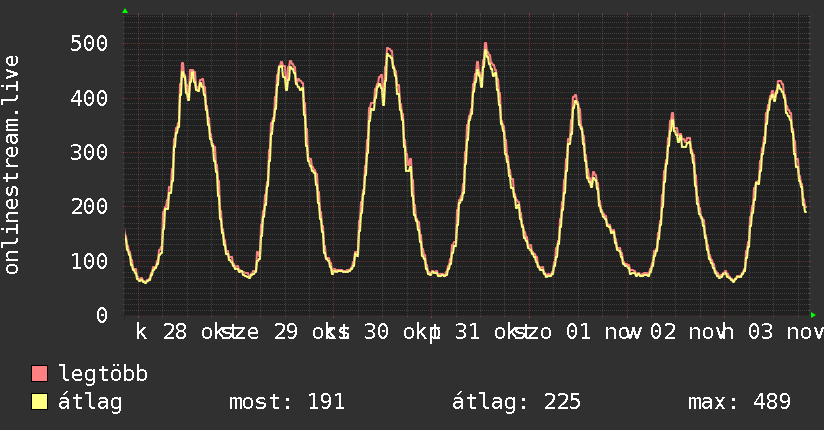The height and width of the screenshot is (430, 824).
Task: Click the yellow átlag legend swatch
Action: click(x=39, y=402)
